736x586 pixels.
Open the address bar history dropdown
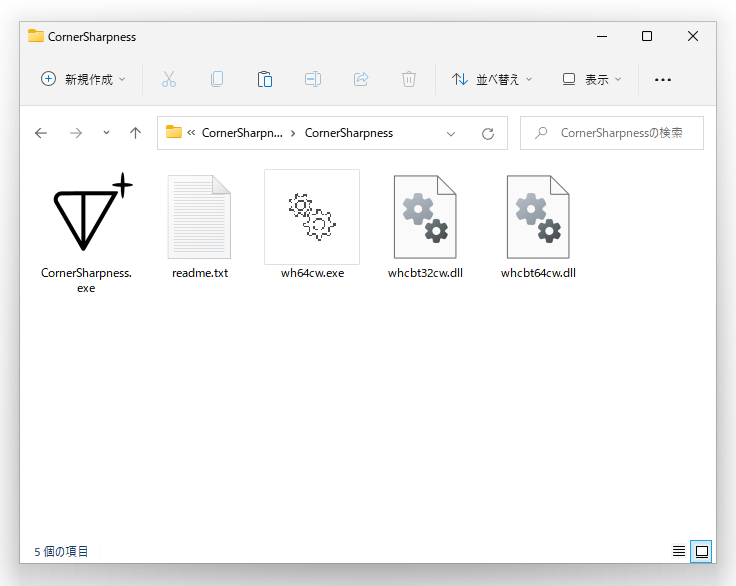[451, 134]
